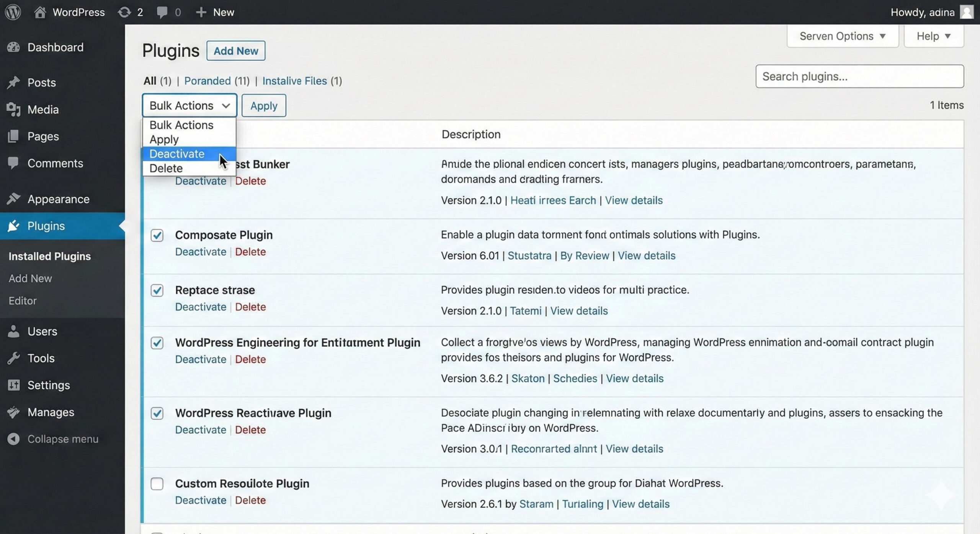Select Deactivate in the Bulk Actions dropdown
This screenshot has height=534, width=980.
tap(177, 154)
